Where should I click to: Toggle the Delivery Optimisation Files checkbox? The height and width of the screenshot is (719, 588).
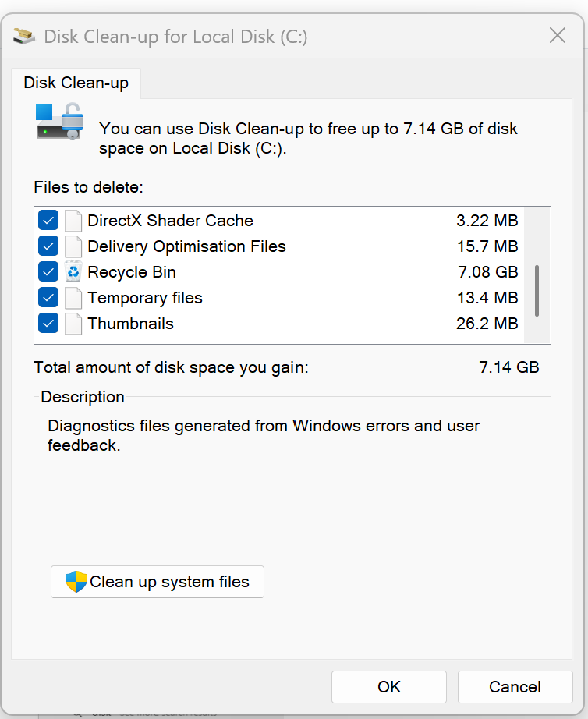pos(48,246)
